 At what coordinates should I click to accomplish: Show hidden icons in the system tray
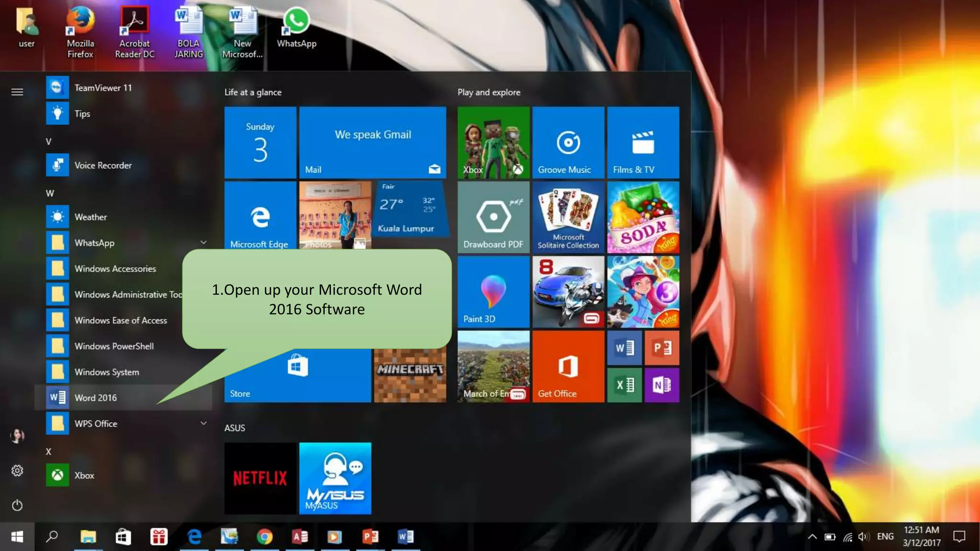pyautogui.click(x=812, y=537)
